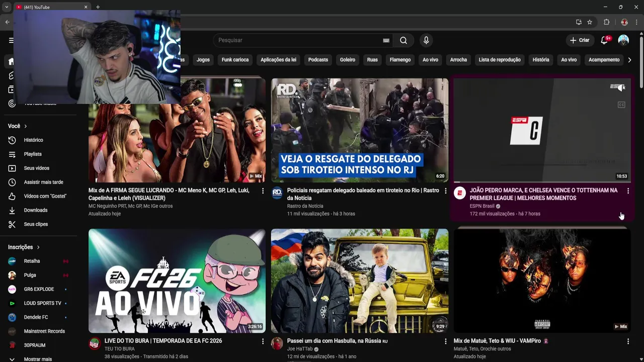Show more category chips with the right arrow
644x362 pixels.
[x=629, y=60]
